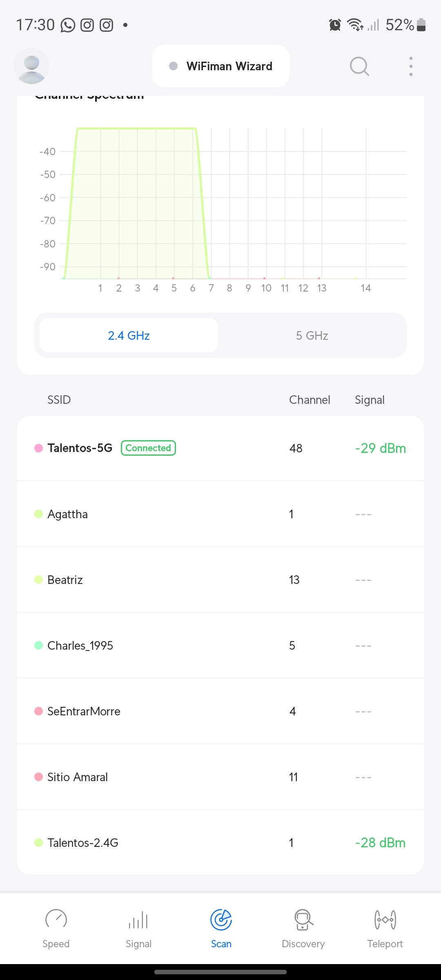This screenshot has height=980, width=441.
Task: Open the Agattha network entry
Action: pos(220,514)
